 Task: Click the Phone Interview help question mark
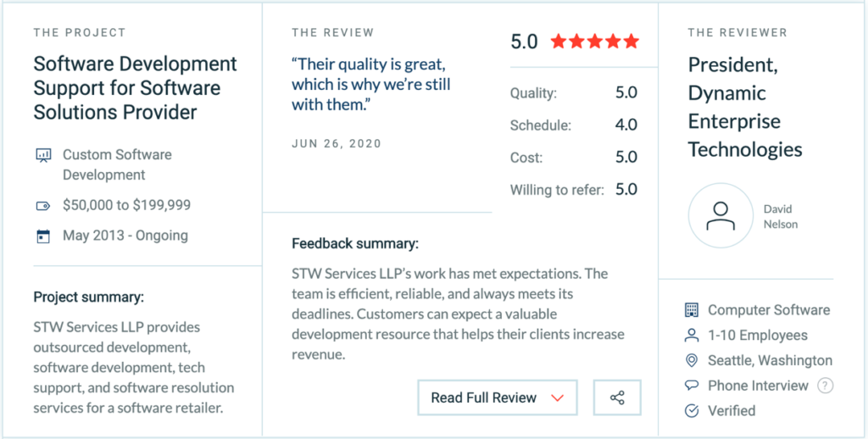click(x=825, y=386)
